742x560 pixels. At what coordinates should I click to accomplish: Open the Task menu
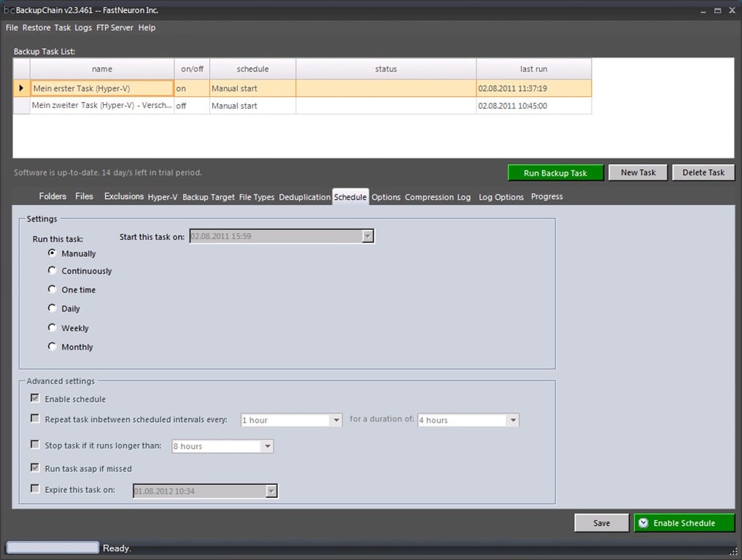pos(63,28)
